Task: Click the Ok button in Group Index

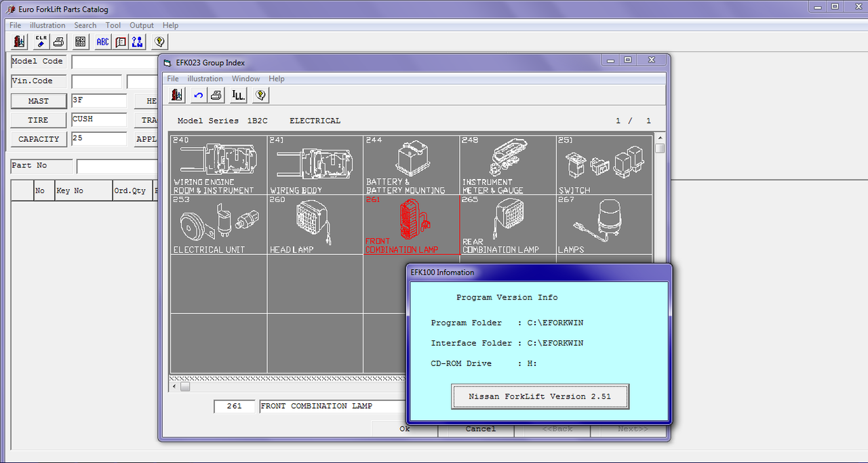Action: [405, 428]
